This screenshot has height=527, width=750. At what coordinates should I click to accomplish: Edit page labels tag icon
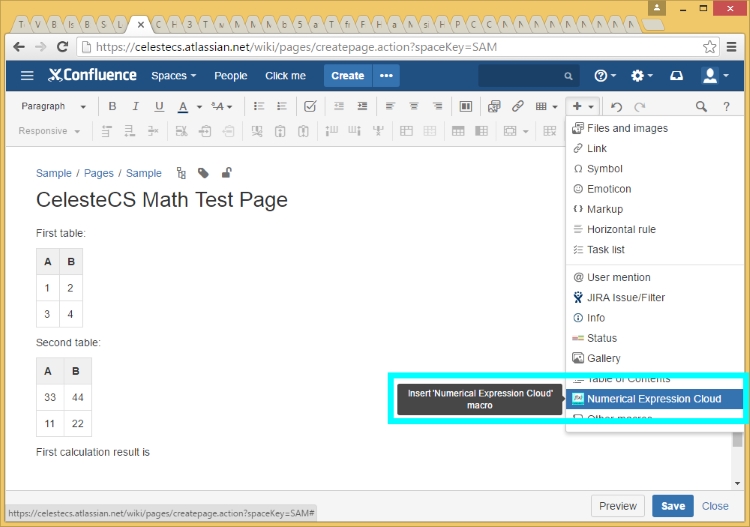click(203, 173)
